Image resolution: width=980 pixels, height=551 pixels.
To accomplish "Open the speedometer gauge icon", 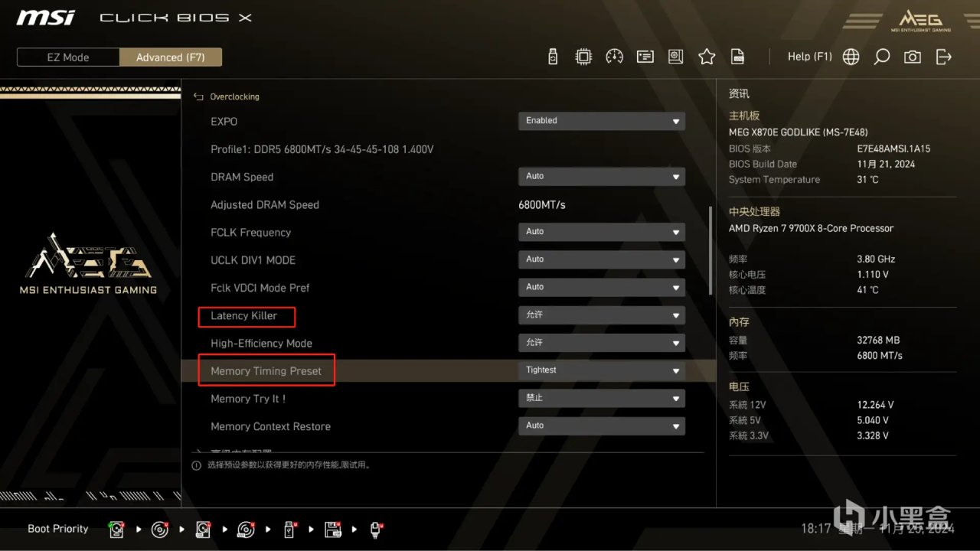I will (x=614, y=57).
